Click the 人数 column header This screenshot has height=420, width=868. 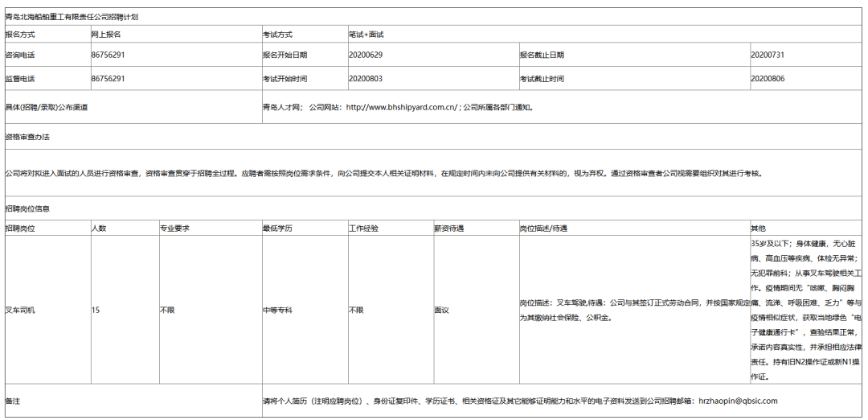point(99,229)
